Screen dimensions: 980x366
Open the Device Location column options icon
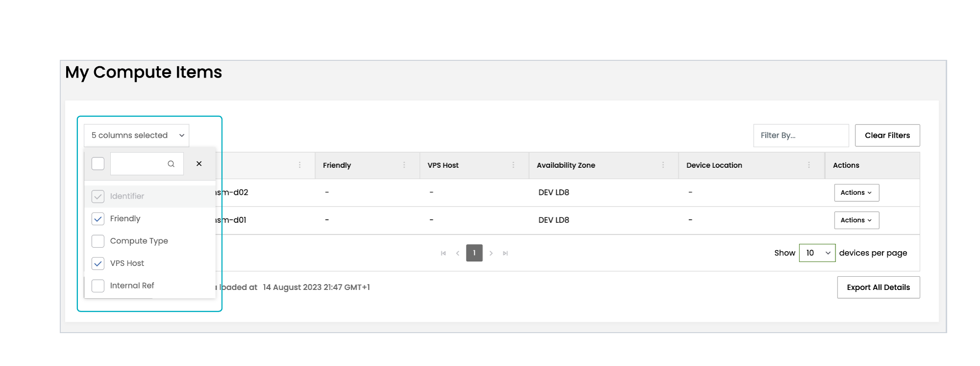pyautogui.click(x=809, y=165)
